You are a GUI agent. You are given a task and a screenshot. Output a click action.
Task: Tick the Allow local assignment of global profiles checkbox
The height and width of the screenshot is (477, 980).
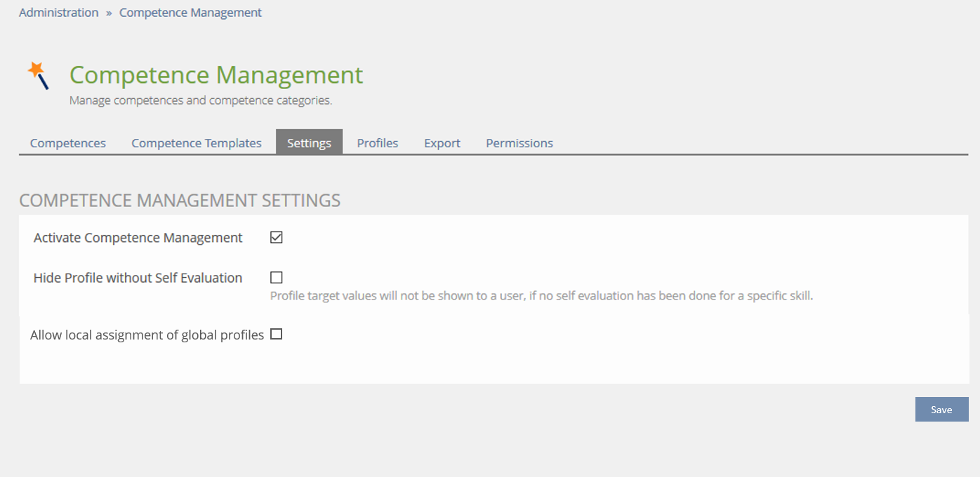277,335
